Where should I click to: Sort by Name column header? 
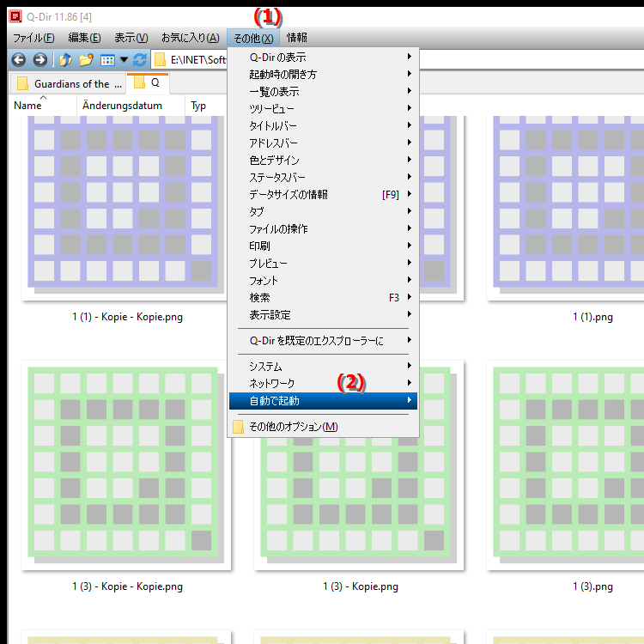pos(43,106)
